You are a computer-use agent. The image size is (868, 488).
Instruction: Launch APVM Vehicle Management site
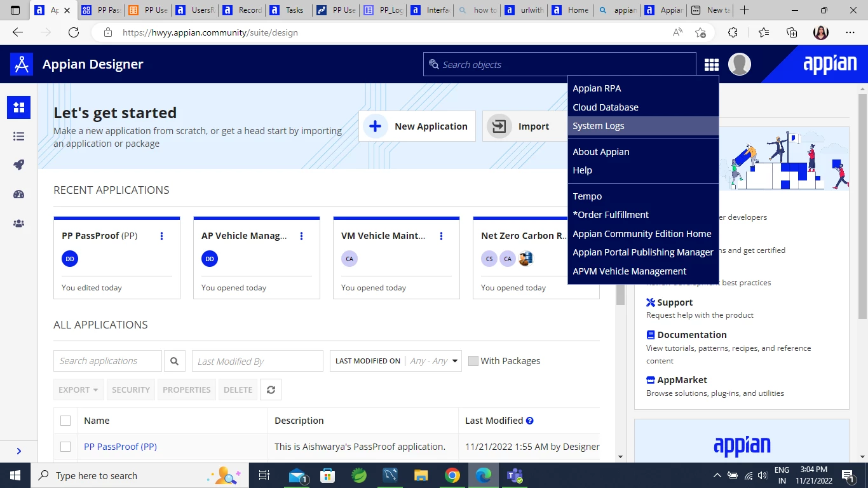(643, 271)
